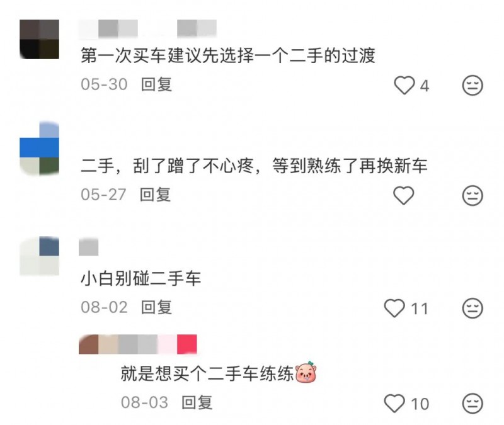The image size is (504, 425).
Task: Open the first commenter's dark avatar
Action: 39,39
